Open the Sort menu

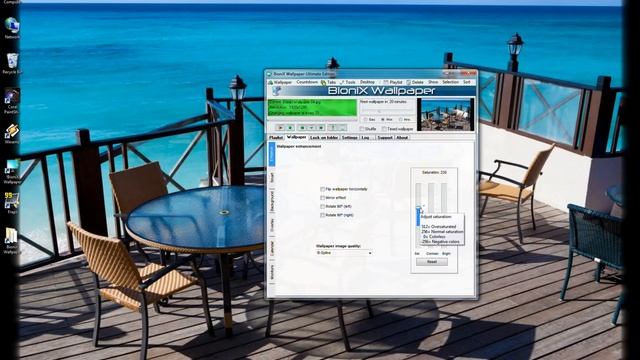point(467,82)
